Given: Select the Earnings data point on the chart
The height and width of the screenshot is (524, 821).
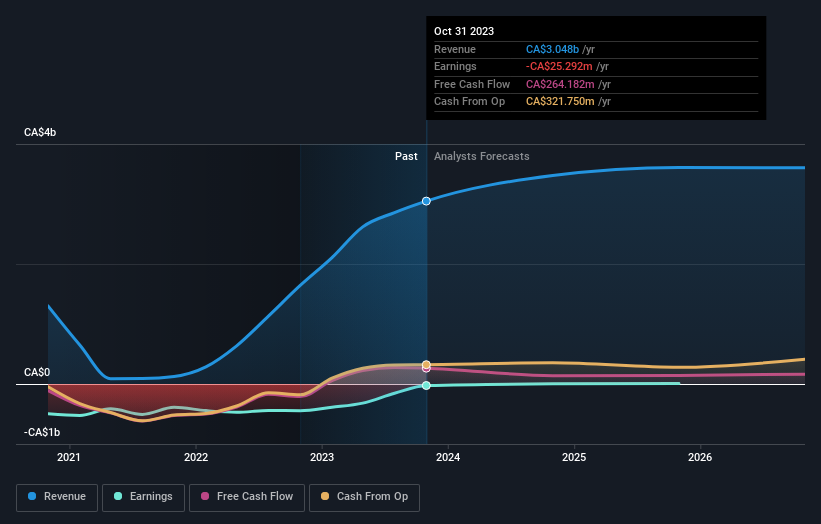Looking at the screenshot, I should click(x=426, y=385).
